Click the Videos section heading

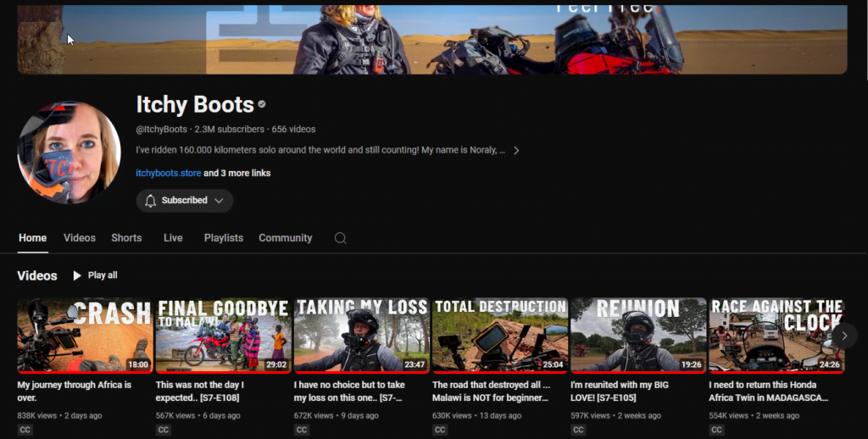[x=37, y=275]
